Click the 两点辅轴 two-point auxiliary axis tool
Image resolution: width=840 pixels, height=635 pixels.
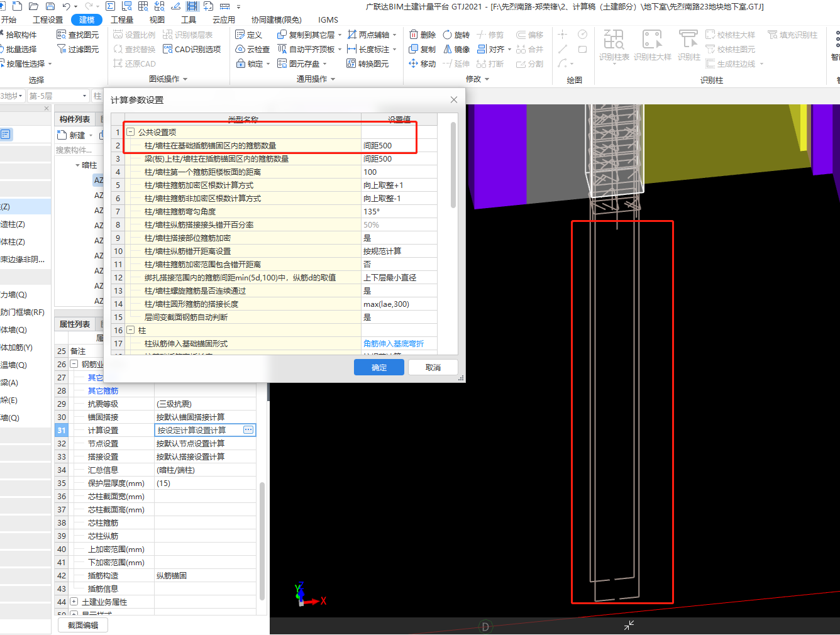tap(372, 35)
